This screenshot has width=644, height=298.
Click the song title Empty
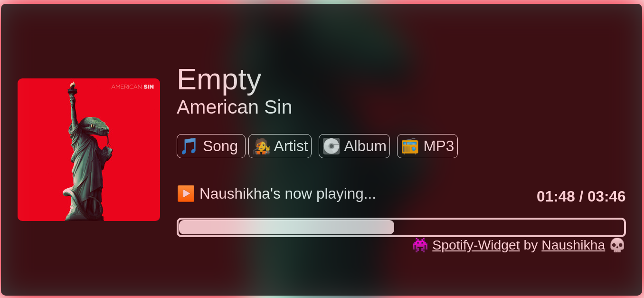pos(219,79)
